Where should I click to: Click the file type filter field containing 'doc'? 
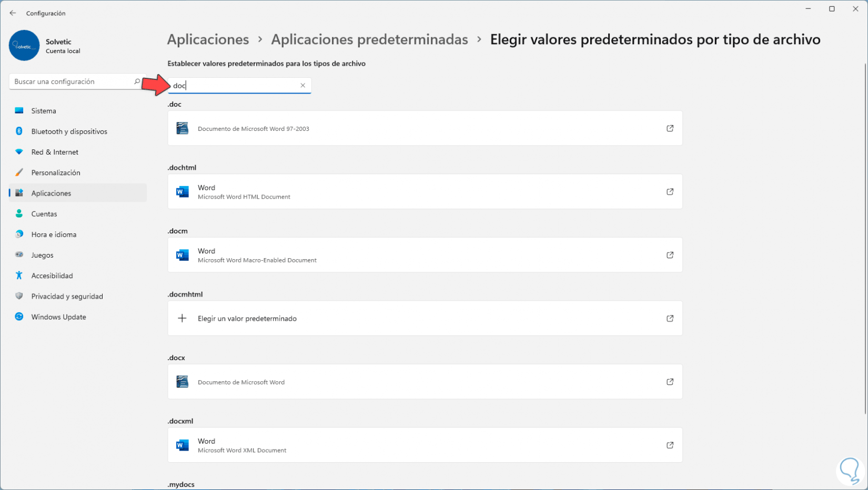tap(239, 86)
